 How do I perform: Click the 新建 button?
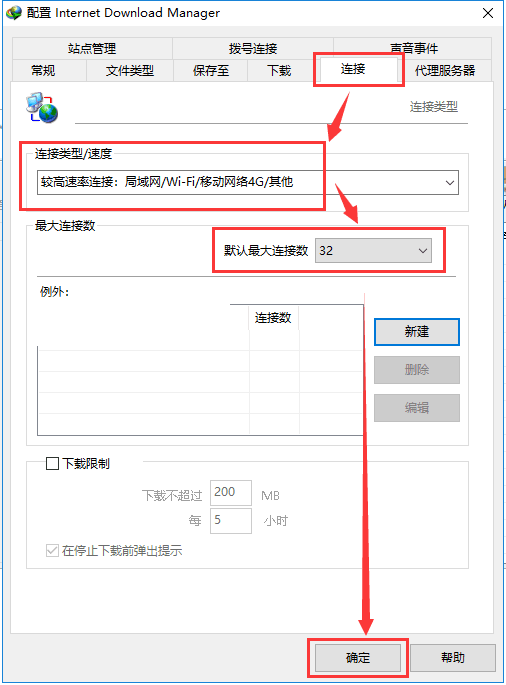coord(417,332)
